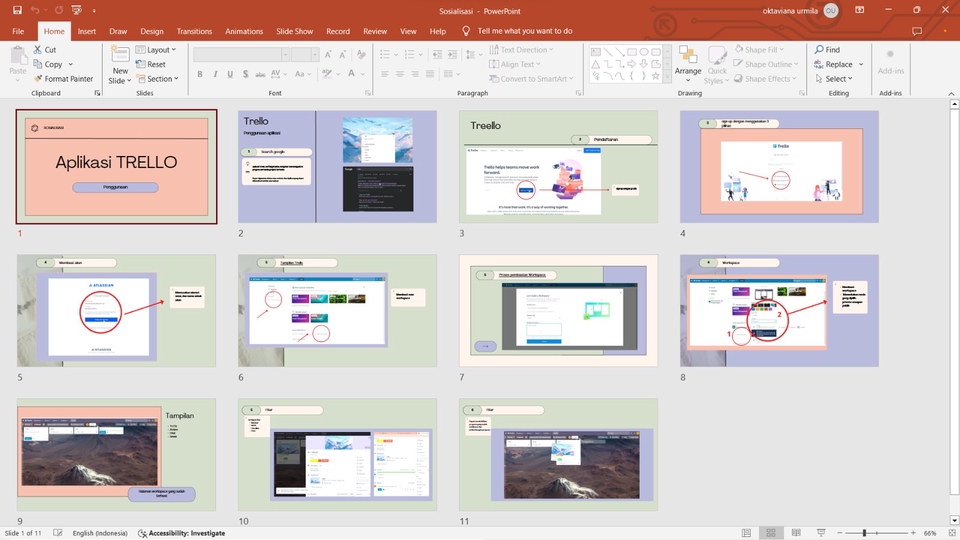The height and width of the screenshot is (540, 960).
Task: Switch to the Animations tab
Action: (244, 31)
